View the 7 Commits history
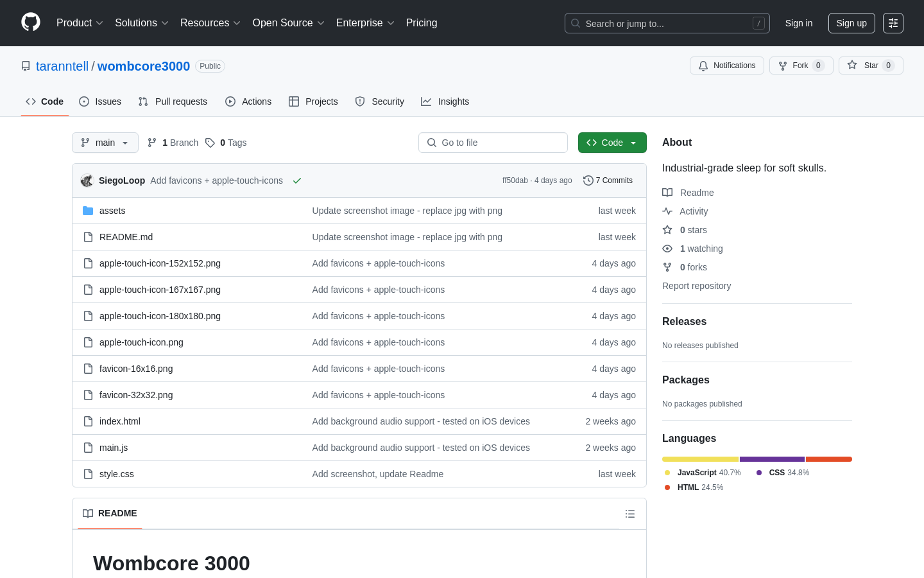This screenshot has width=924, height=578. [608, 180]
